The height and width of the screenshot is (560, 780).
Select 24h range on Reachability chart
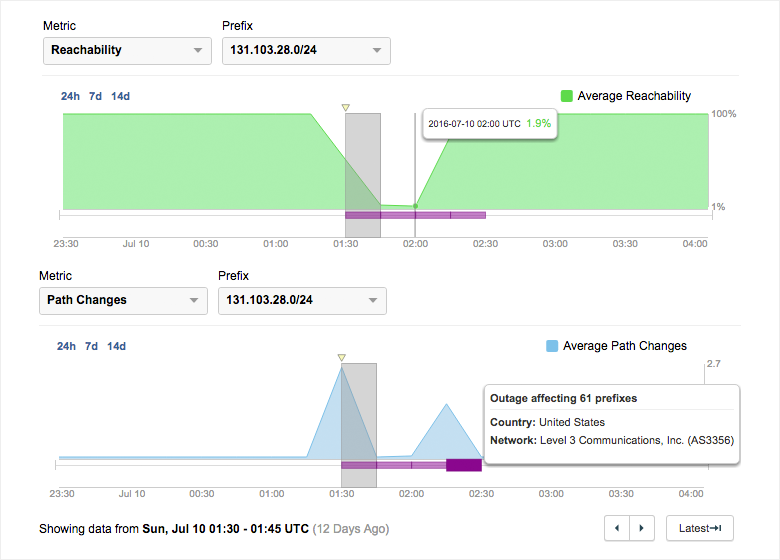(69, 96)
